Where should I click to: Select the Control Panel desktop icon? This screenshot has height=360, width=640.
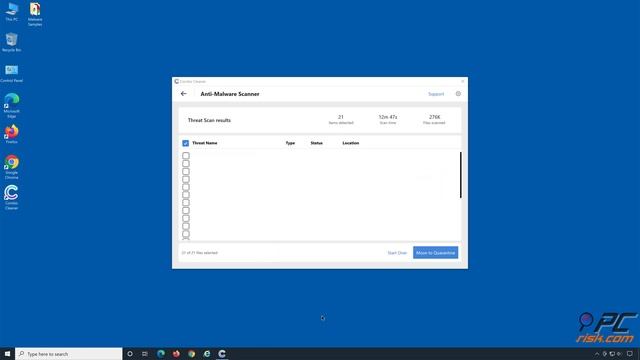click(11, 73)
